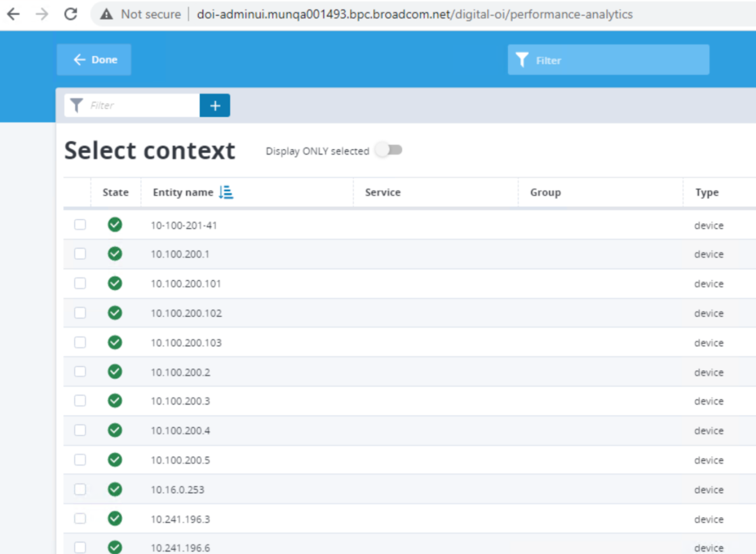Click the green check icon for 10.16.0.253
756x554 pixels.
tap(115, 489)
